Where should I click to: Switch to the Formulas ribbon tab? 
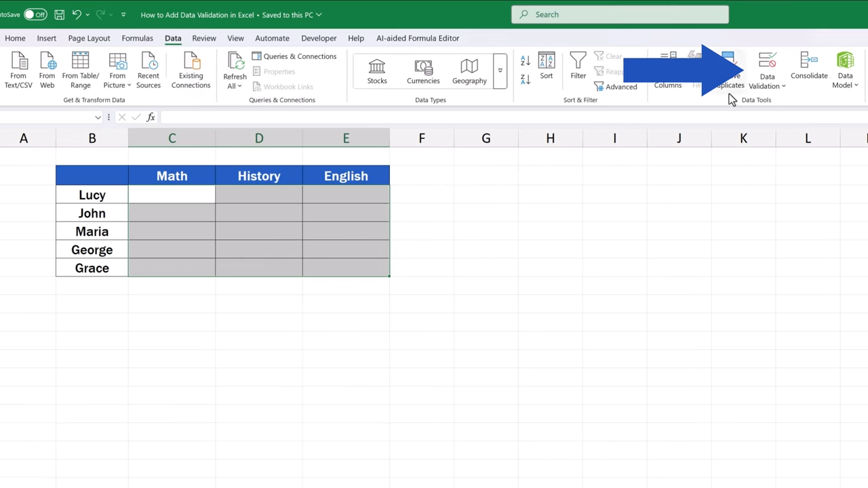click(x=137, y=38)
